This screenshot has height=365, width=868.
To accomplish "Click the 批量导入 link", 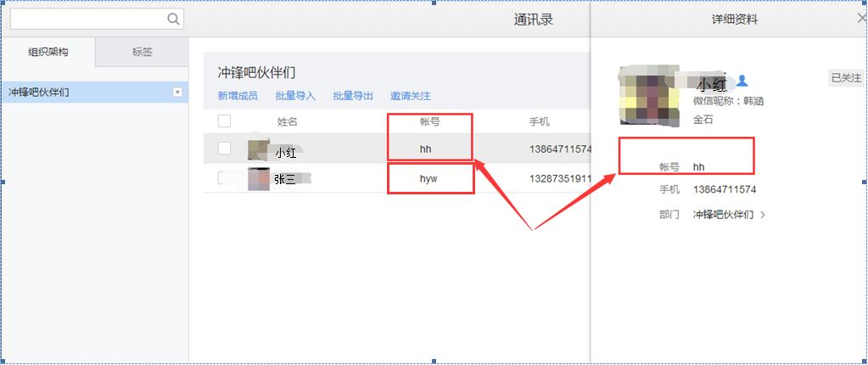I will click(295, 96).
